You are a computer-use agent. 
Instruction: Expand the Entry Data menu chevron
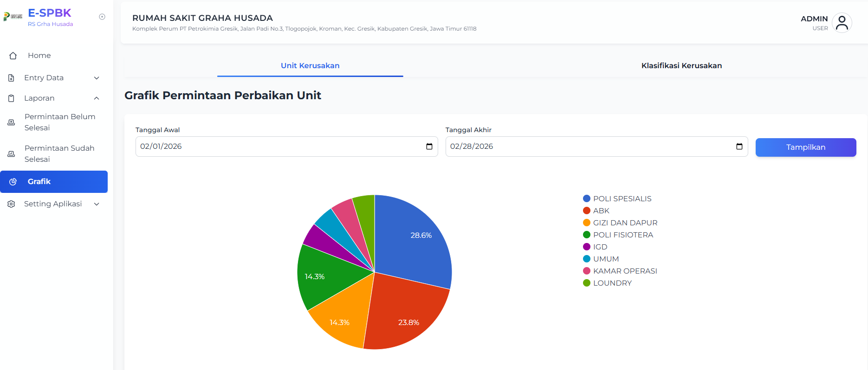coord(97,78)
